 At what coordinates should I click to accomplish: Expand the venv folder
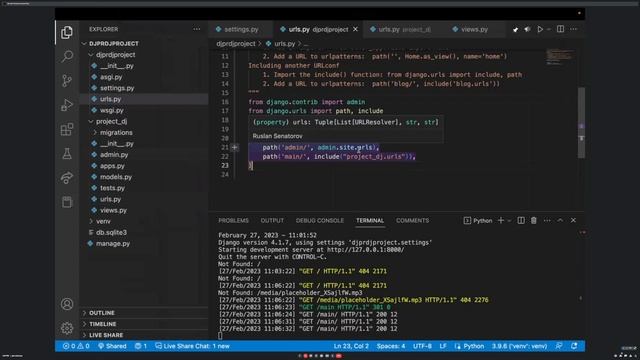pyautogui.click(x=91, y=221)
